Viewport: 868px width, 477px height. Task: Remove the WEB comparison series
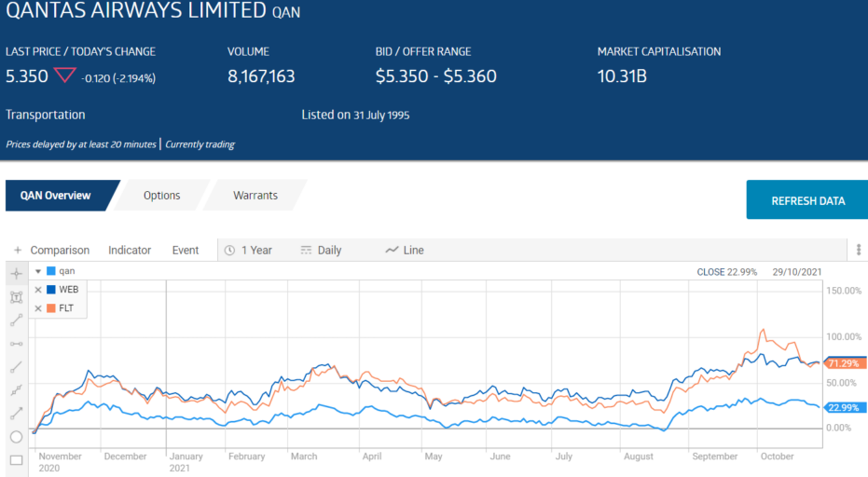[38, 290]
